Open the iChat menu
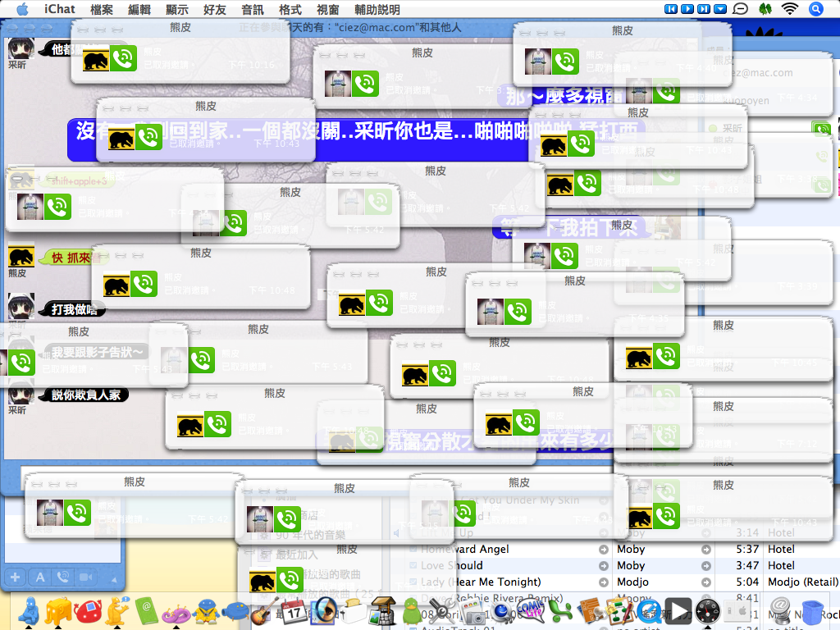The width and height of the screenshot is (840, 630). [x=59, y=9]
